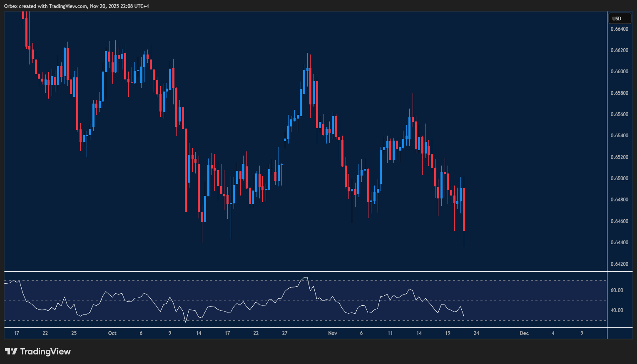
Task: Click the 40.00 RSI level label
Action: coord(617,310)
